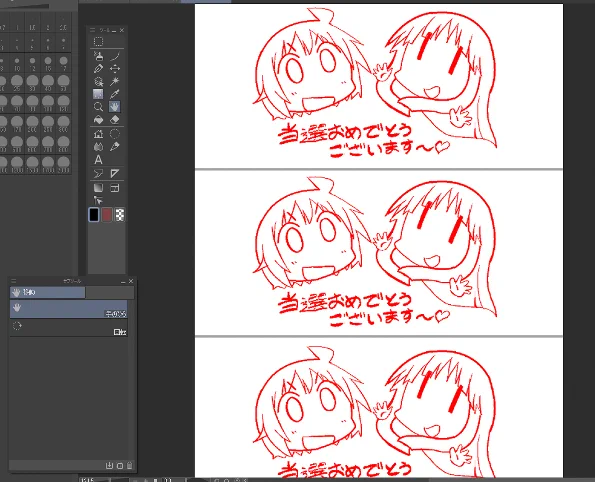Select the Move layer tool
The image size is (595, 482).
click(115, 69)
